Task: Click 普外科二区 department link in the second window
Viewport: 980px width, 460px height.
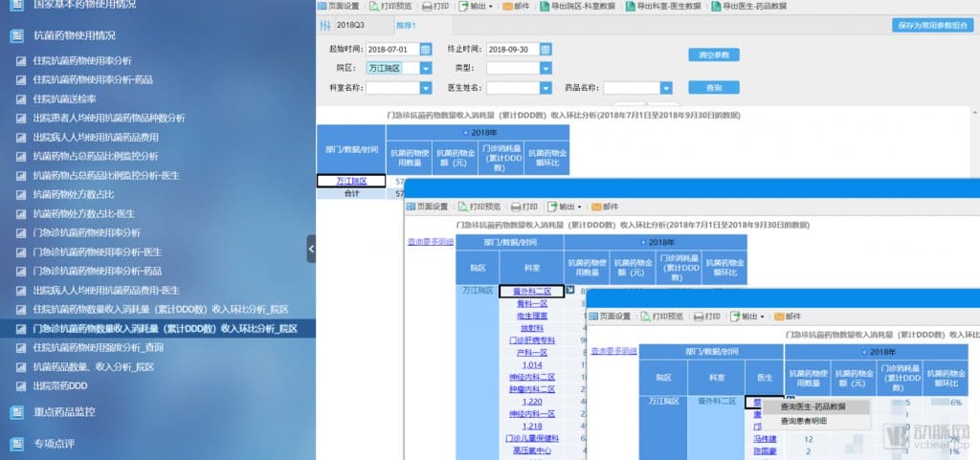Action: coord(532,292)
